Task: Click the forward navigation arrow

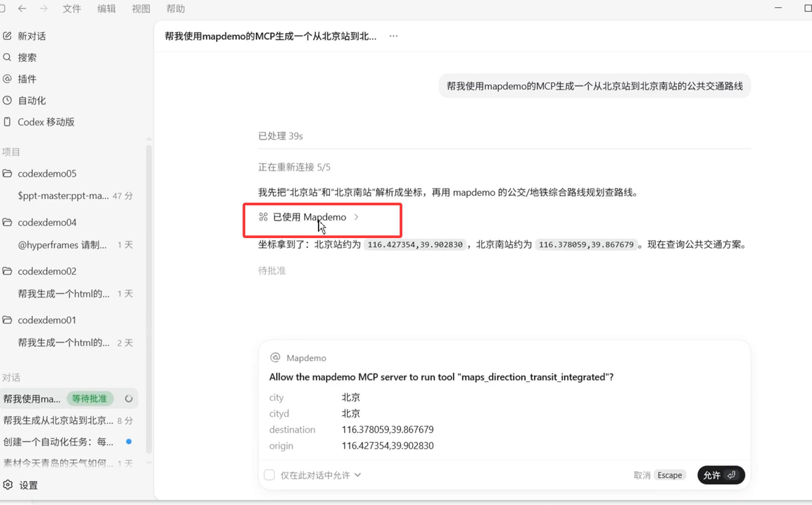Action: click(43, 9)
